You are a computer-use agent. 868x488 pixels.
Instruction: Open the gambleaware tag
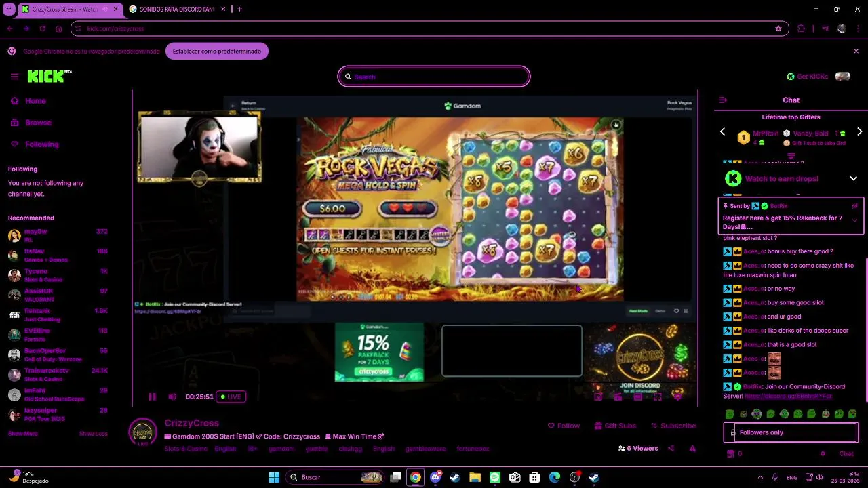click(426, 449)
